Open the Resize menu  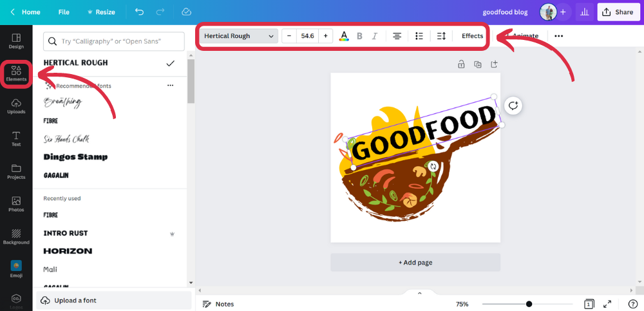pyautogui.click(x=101, y=12)
